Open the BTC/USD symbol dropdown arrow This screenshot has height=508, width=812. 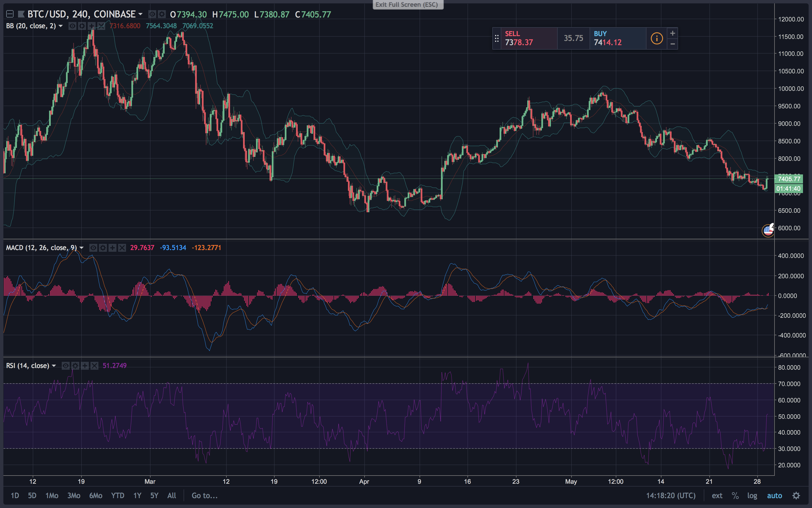pyautogui.click(x=141, y=14)
